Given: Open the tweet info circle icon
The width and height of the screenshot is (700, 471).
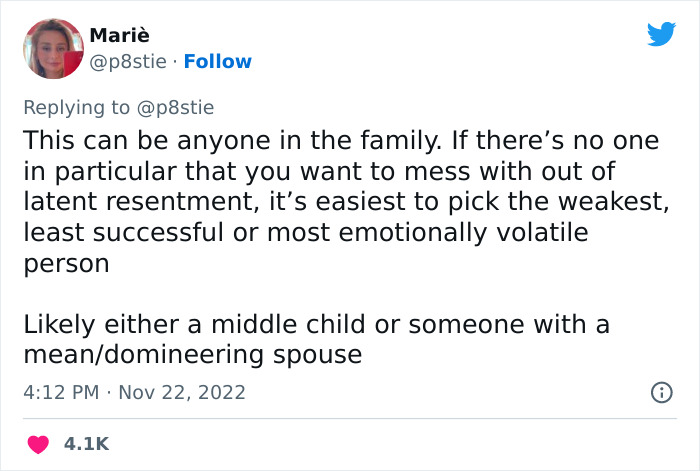Looking at the screenshot, I should coord(662,393).
